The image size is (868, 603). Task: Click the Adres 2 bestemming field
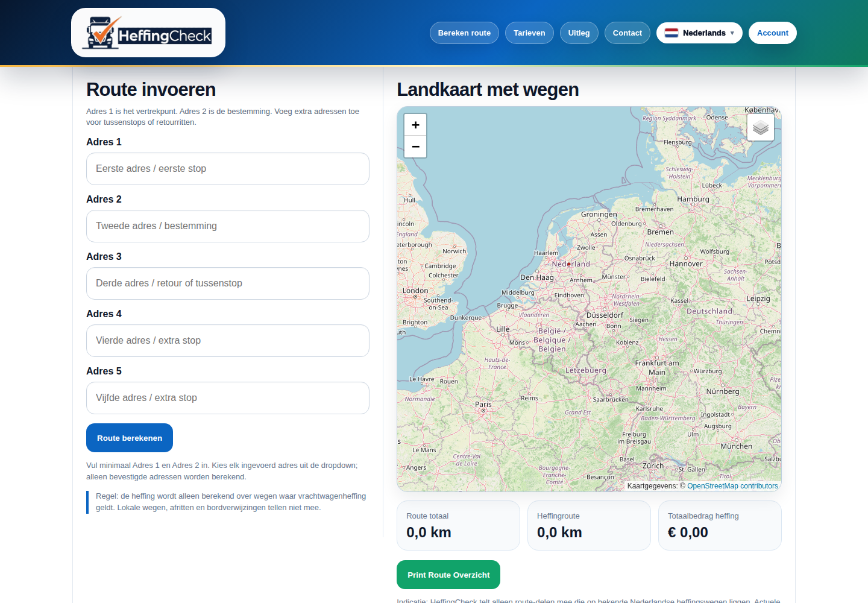pyautogui.click(x=228, y=226)
